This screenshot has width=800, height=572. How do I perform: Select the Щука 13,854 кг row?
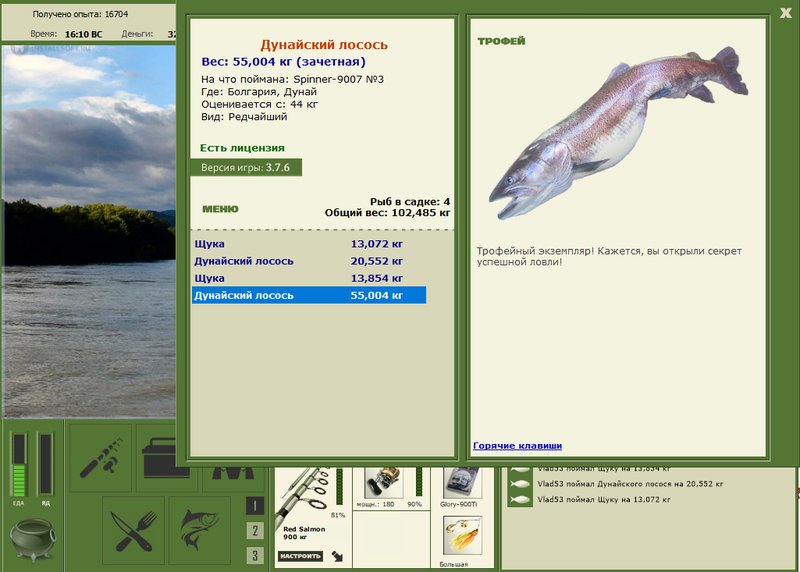309,278
